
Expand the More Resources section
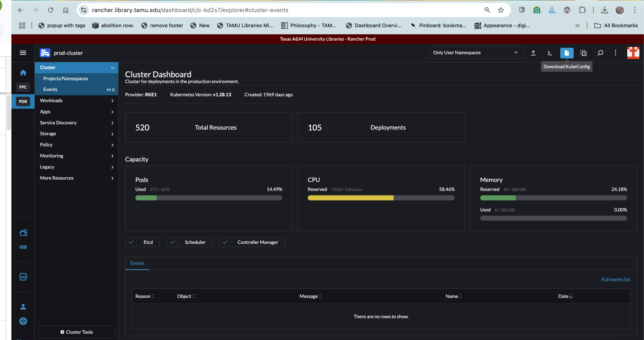click(x=112, y=178)
